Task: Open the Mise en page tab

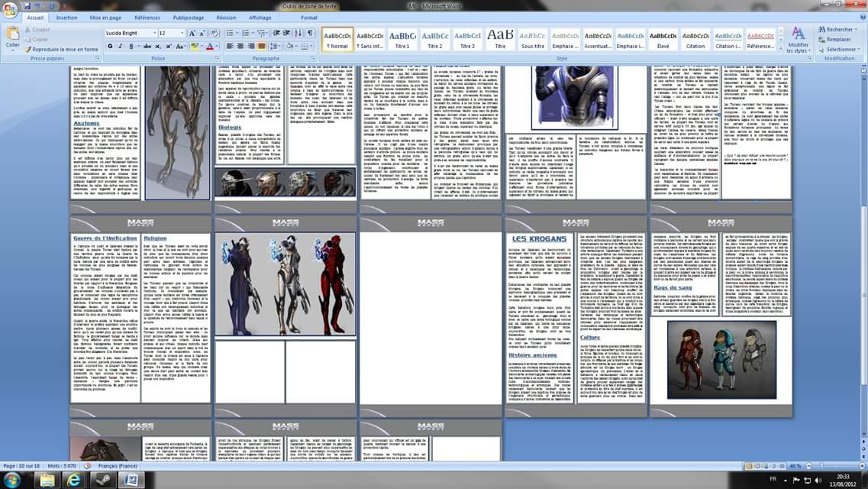Action: [x=105, y=18]
